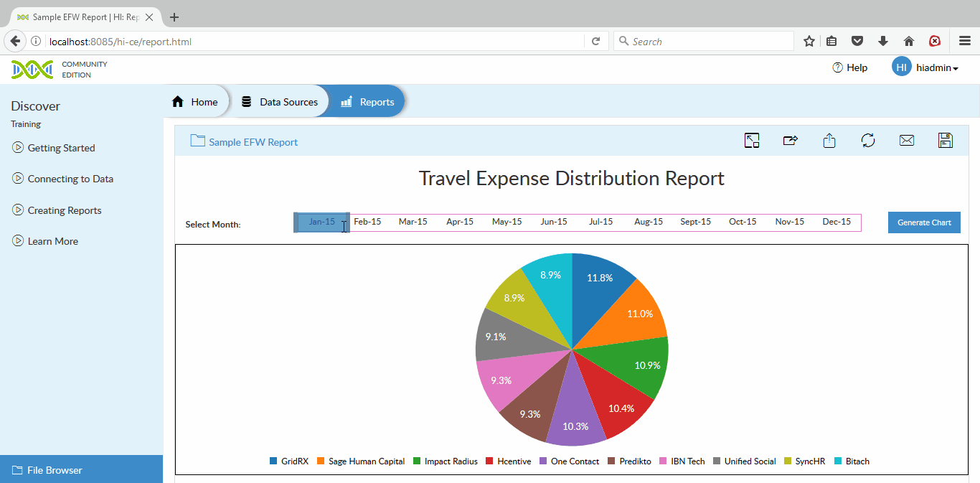
Task: Save the report with the floppy disk icon
Action: (945, 141)
